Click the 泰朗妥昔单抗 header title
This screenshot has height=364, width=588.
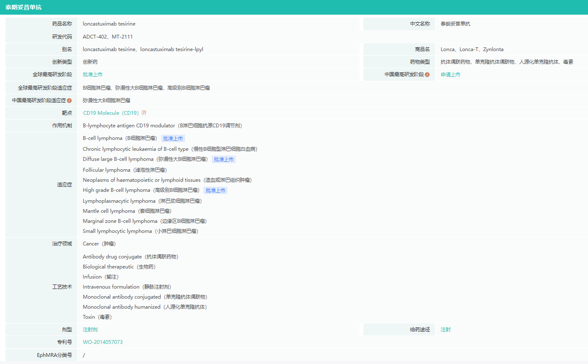click(23, 7)
